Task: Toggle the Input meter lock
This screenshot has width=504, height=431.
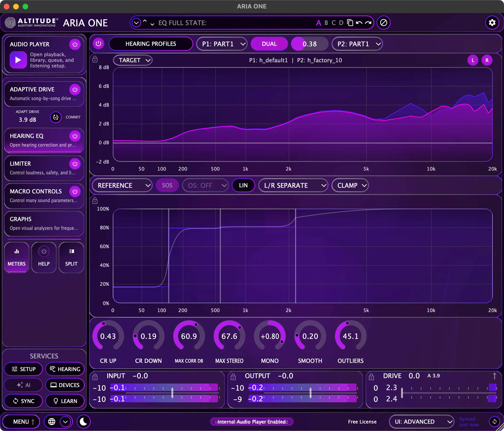Action: [95, 376]
